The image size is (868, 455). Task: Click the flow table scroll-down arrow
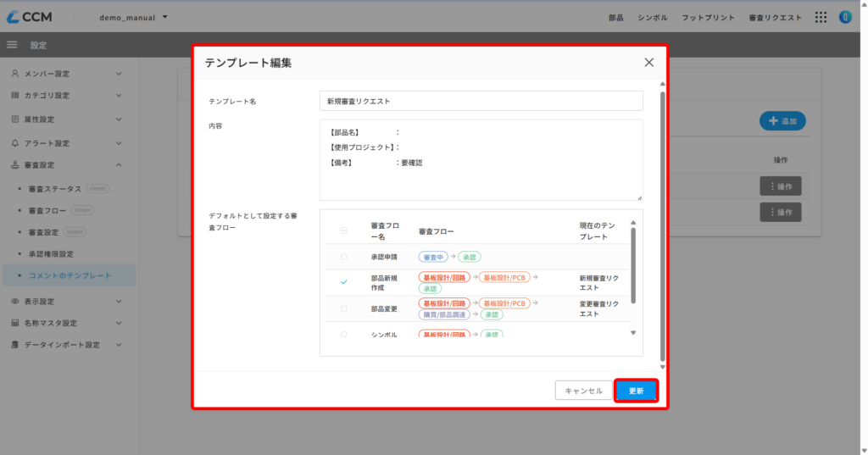coord(633,333)
